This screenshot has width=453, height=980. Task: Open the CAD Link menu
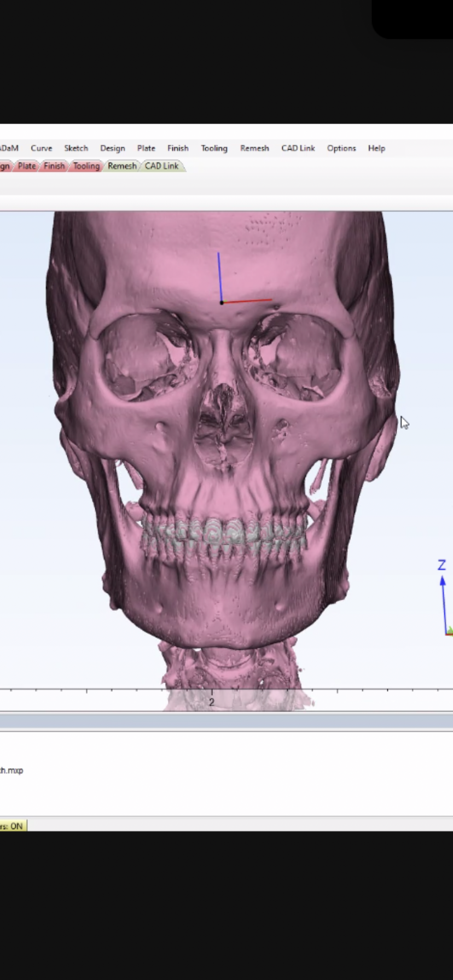(x=298, y=148)
